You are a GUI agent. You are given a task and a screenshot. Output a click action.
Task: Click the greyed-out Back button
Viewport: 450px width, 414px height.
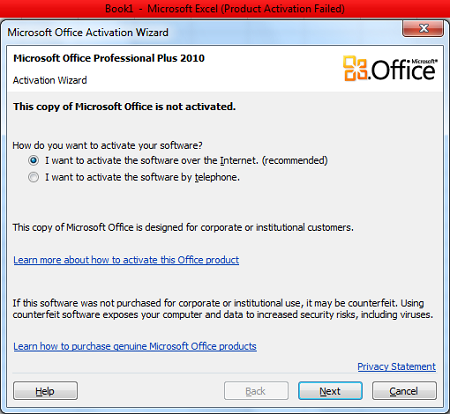coord(256,391)
